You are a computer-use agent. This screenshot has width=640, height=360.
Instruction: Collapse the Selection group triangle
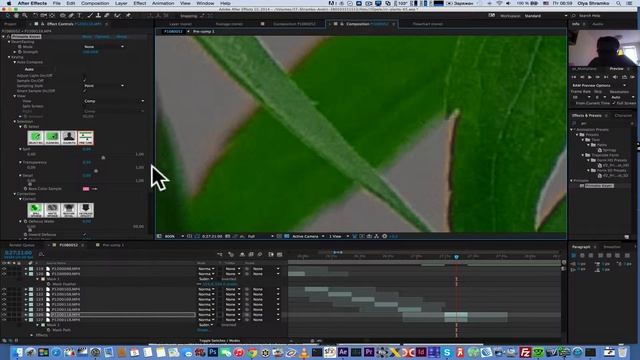tap(15, 121)
